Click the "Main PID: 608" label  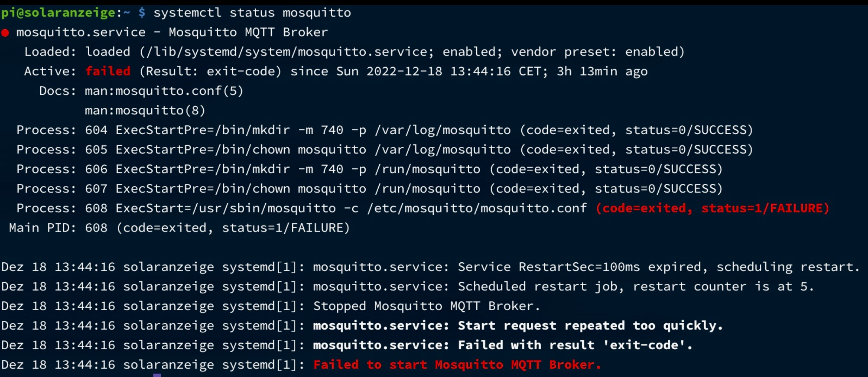[x=58, y=228]
